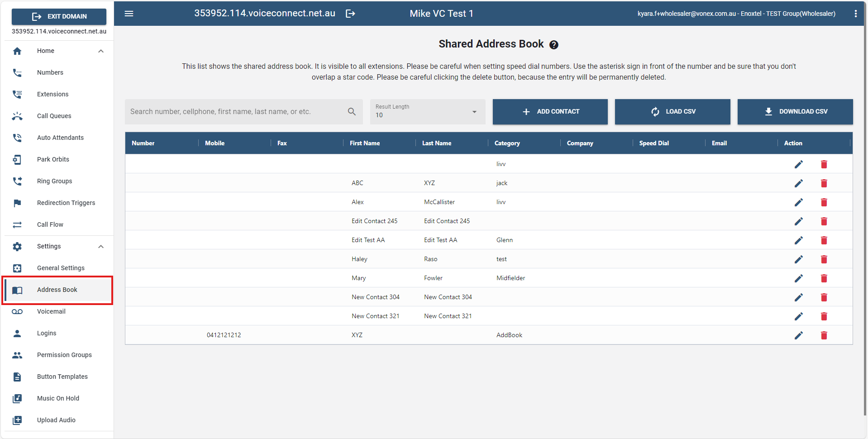Collapse the Home section chevron
The height and width of the screenshot is (439, 868).
tap(101, 51)
